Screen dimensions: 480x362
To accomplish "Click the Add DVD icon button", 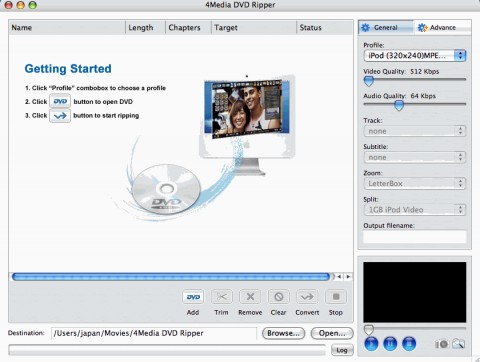I will 193,297.
